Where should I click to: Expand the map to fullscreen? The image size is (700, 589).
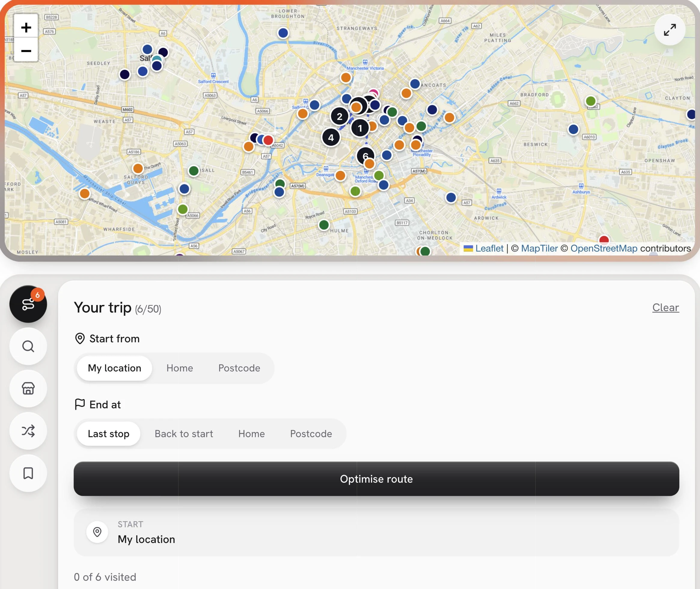pos(670,30)
